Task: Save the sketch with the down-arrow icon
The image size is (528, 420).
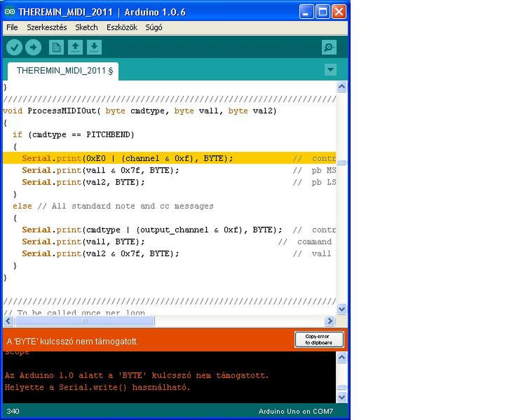Action: pos(94,47)
